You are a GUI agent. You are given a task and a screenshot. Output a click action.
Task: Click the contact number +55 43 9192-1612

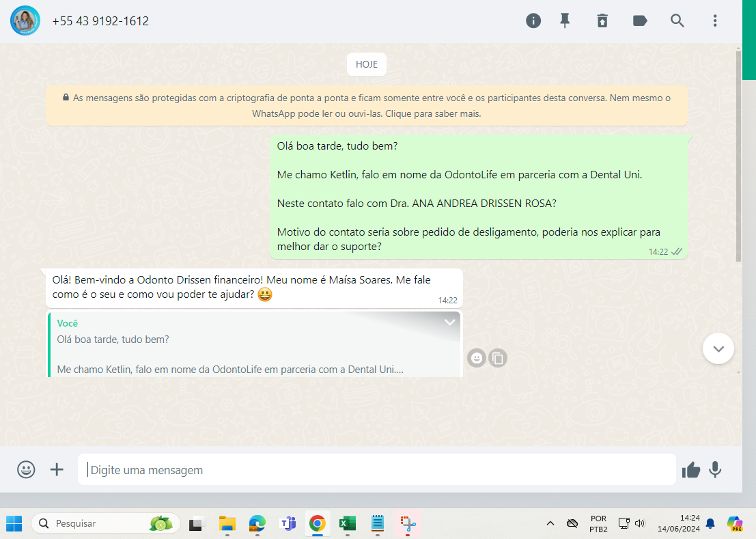pyautogui.click(x=100, y=21)
